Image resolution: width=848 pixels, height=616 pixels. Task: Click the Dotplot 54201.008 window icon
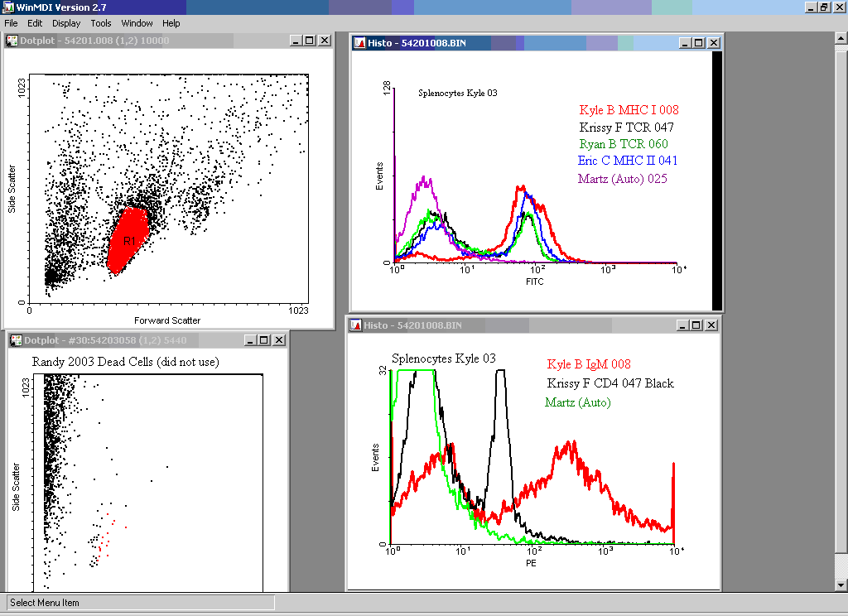coord(12,41)
